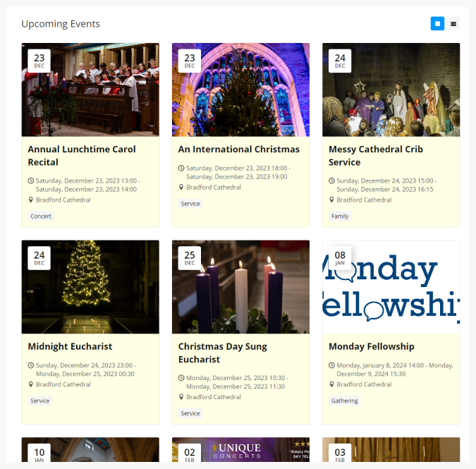Viewport: 476px width, 469px height.
Task: Open An International Christmas event title
Action: [239, 150]
